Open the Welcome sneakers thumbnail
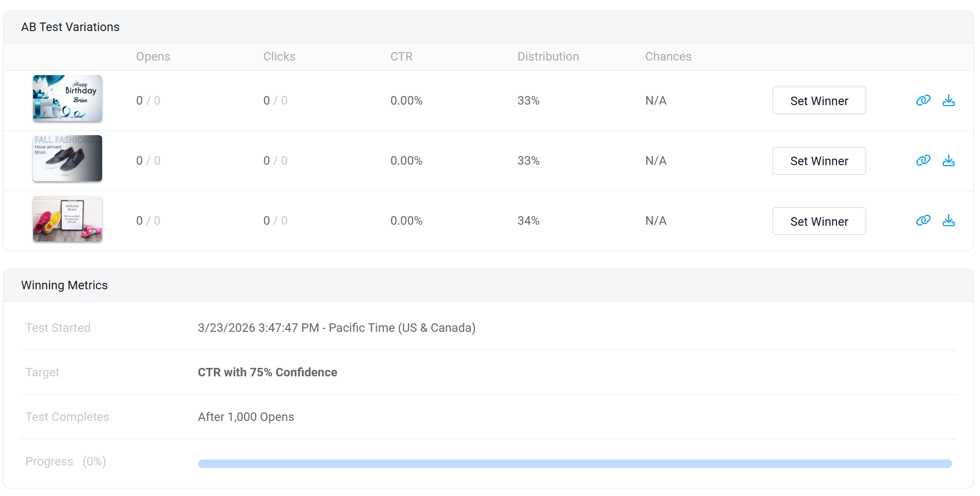This screenshot has height=496, width=980. tap(68, 219)
